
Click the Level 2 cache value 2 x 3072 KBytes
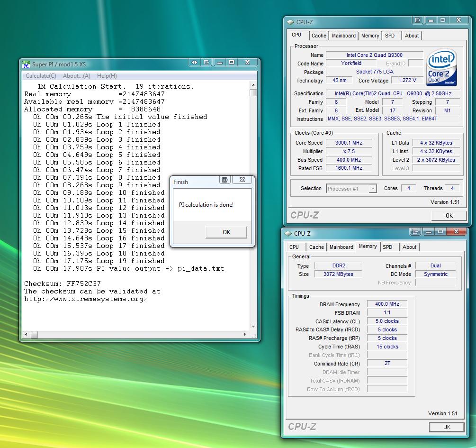(x=436, y=160)
